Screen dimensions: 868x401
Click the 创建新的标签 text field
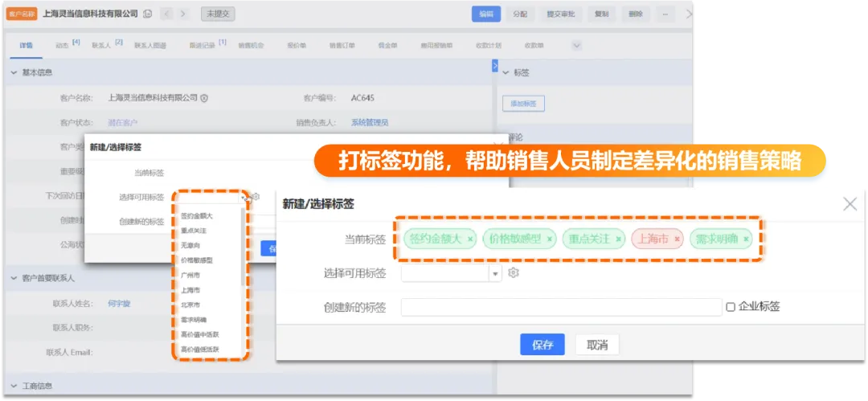[561, 307]
